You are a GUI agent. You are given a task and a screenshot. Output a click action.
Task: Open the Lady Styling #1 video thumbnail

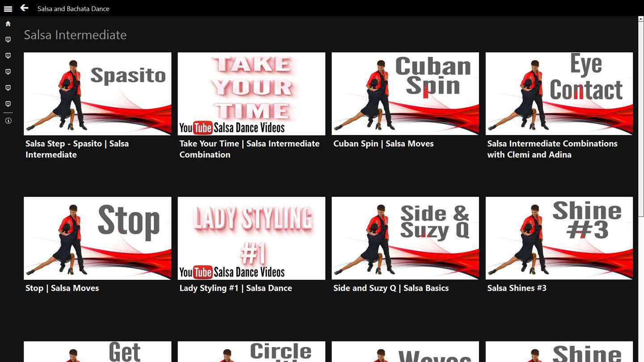pyautogui.click(x=251, y=238)
